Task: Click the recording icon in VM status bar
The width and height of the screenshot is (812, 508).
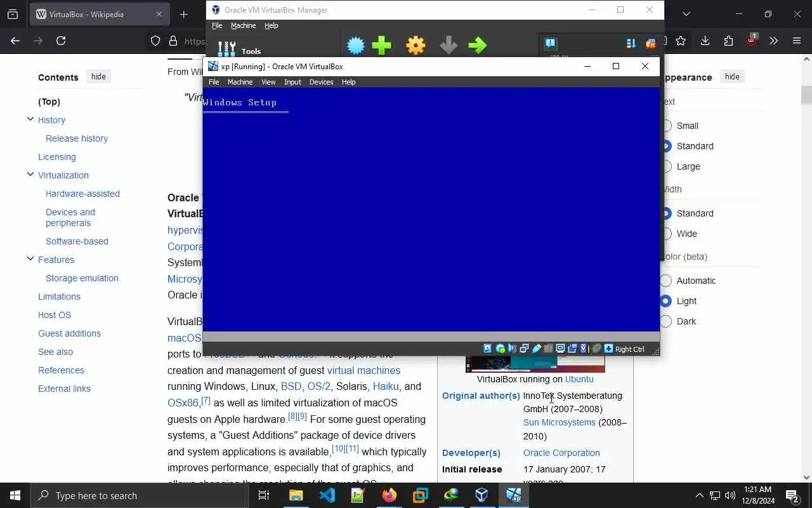Action: click(x=572, y=349)
